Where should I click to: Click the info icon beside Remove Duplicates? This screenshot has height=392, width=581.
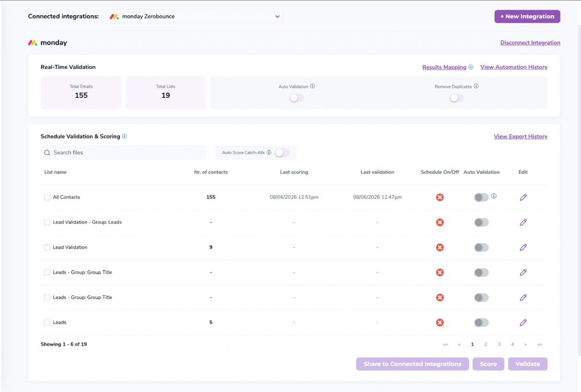point(476,87)
